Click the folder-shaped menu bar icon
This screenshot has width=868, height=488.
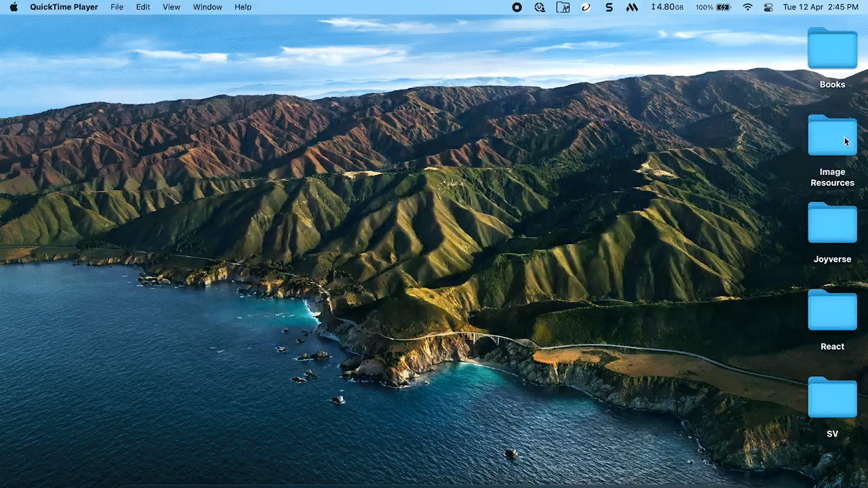[x=563, y=7]
